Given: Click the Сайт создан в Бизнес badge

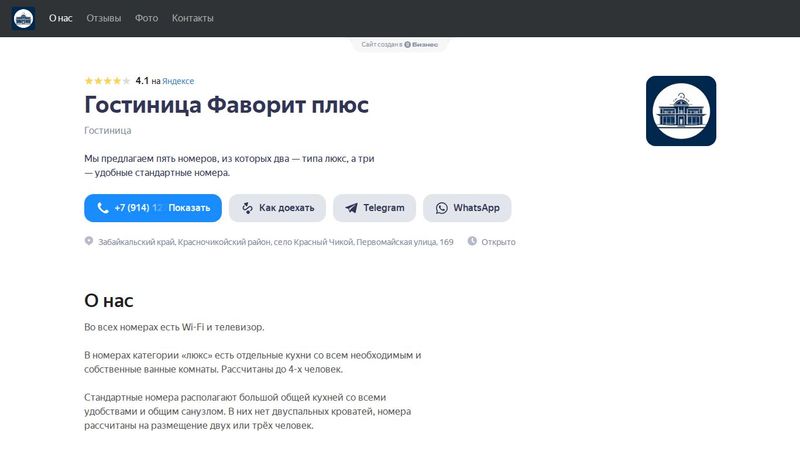Looking at the screenshot, I should coord(399,45).
